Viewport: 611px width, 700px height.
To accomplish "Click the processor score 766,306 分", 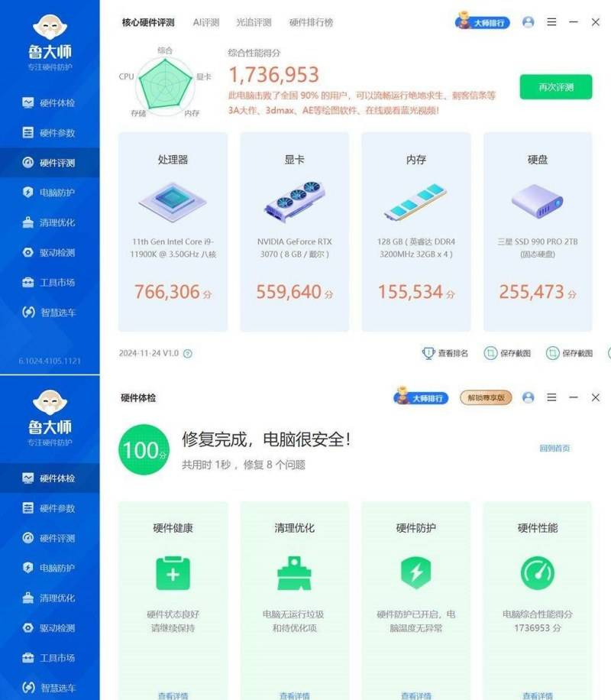I will point(173,292).
